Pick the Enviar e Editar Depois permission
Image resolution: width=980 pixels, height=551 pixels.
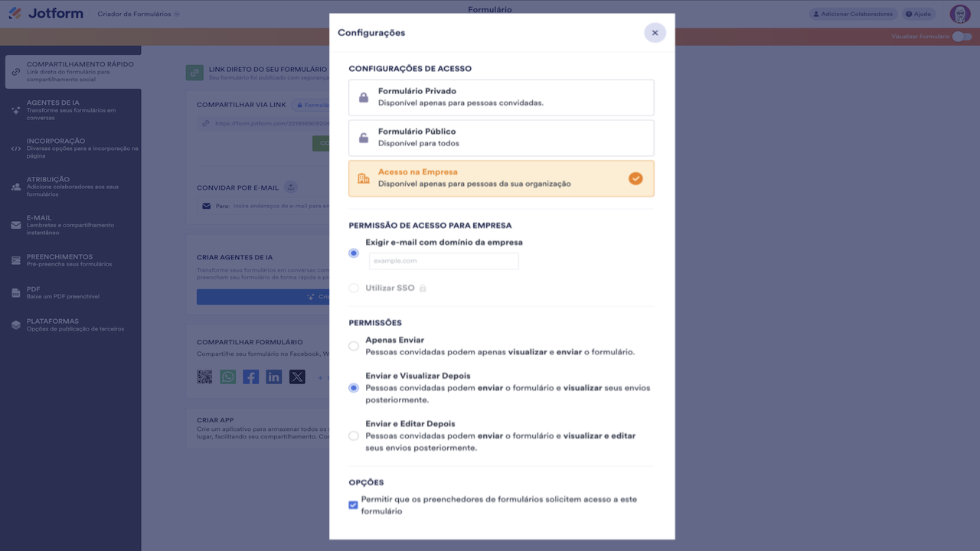click(354, 435)
